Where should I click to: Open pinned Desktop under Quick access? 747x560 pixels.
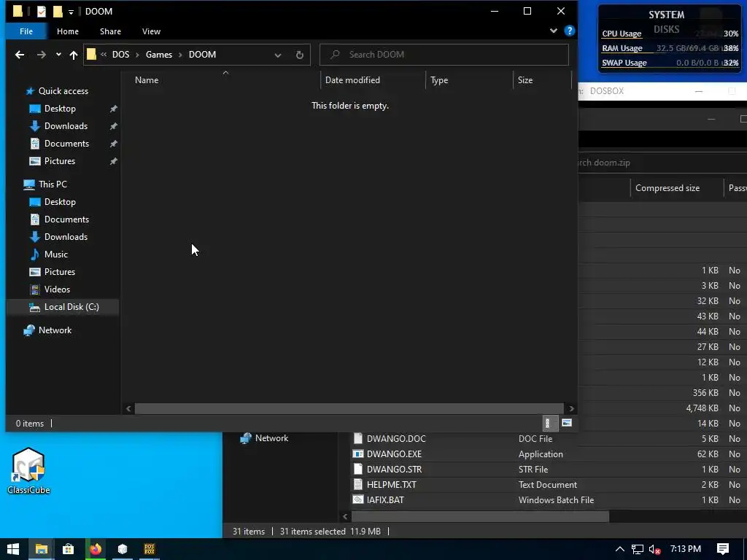tap(60, 109)
